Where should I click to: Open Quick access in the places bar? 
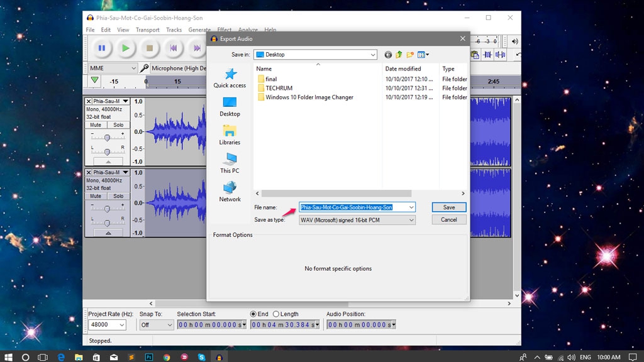pyautogui.click(x=230, y=78)
